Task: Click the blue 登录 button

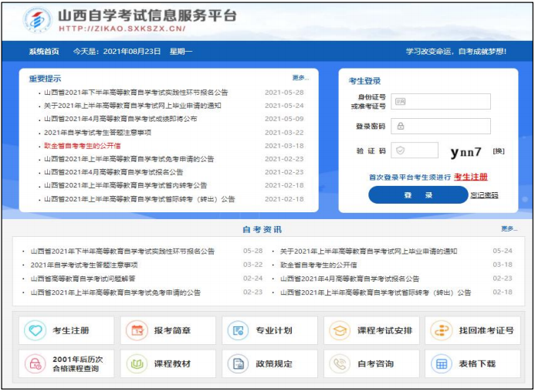Action: click(418, 195)
